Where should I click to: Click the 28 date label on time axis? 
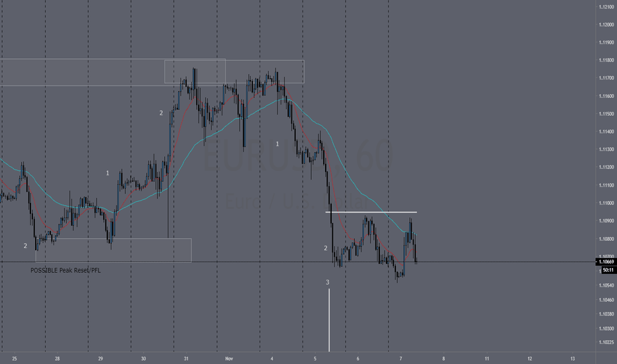[x=58, y=359]
